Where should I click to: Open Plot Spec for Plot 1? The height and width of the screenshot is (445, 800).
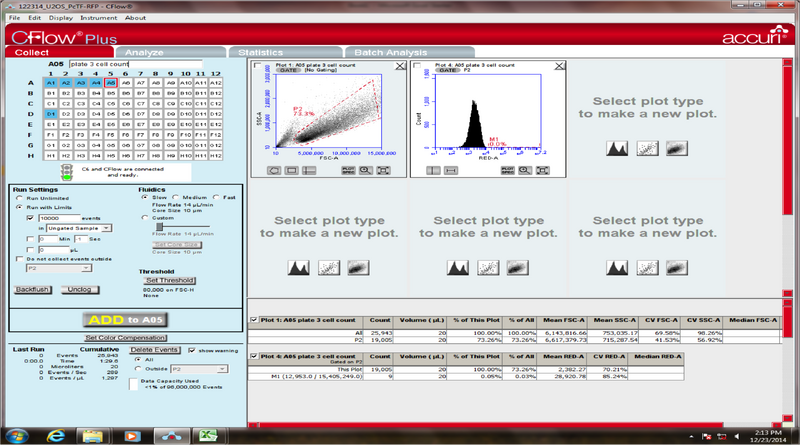pyautogui.click(x=348, y=170)
